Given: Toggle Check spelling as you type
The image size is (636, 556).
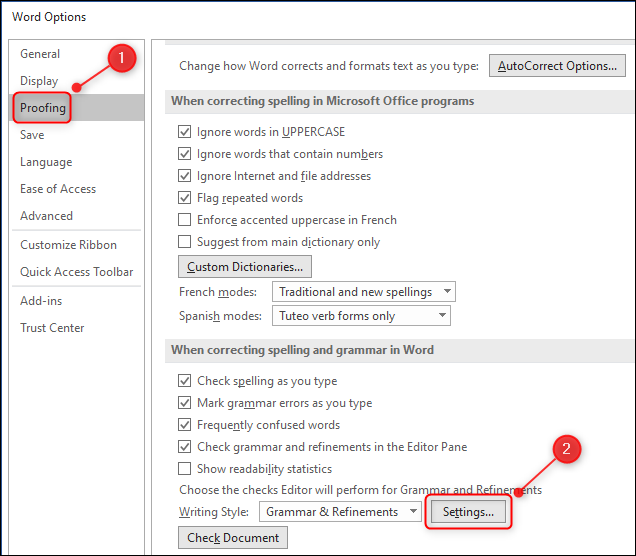Looking at the screenshot, I should click(x=185, y=381).
